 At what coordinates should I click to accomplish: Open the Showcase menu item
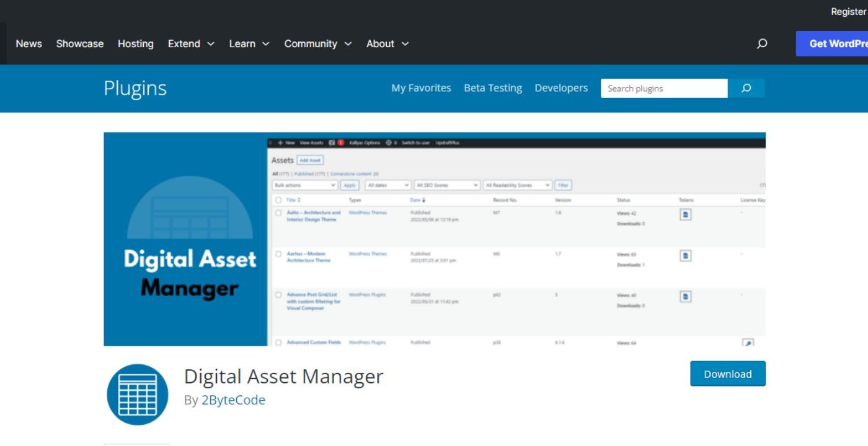point(80,44)
